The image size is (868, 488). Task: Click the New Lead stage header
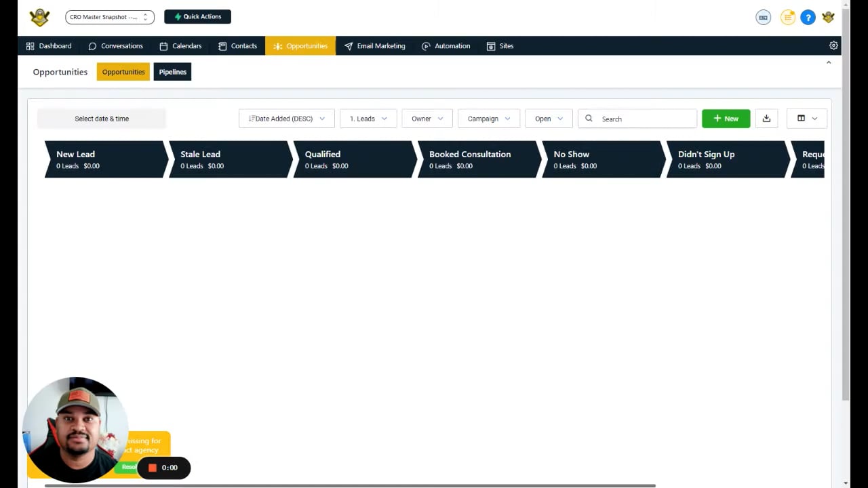105,159
